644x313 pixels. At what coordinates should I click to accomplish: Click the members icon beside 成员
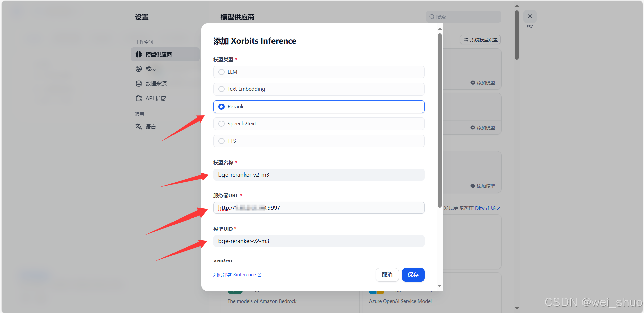pyautogui.click(x=139, y=69)
